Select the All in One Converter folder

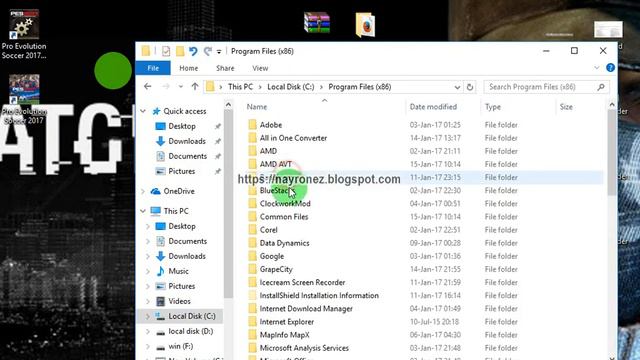(293, 138)
